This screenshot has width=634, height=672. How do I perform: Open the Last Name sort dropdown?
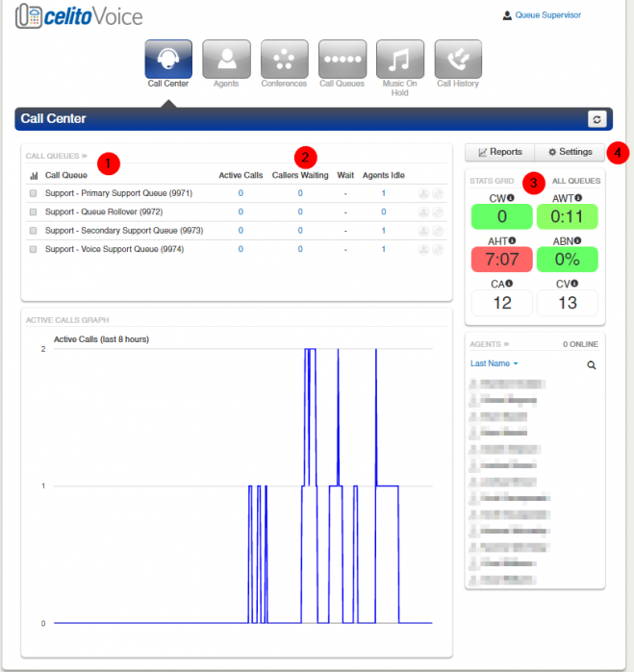click(x=495, y=364)
